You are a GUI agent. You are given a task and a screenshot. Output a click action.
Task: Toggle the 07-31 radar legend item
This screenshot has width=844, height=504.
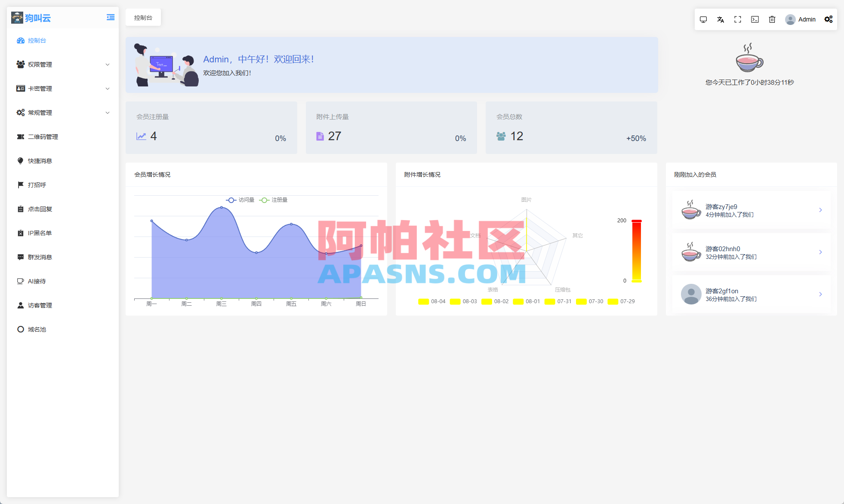(558, 301)
